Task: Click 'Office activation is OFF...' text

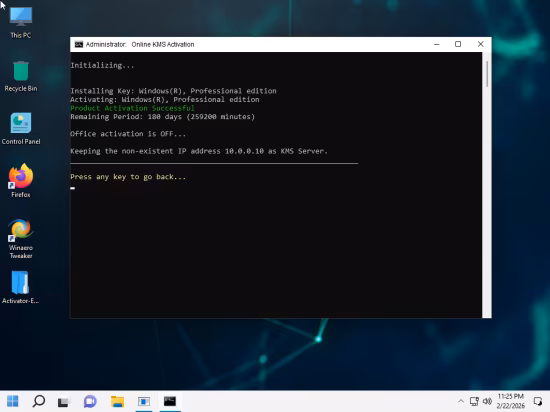Action: coord(128,134)
